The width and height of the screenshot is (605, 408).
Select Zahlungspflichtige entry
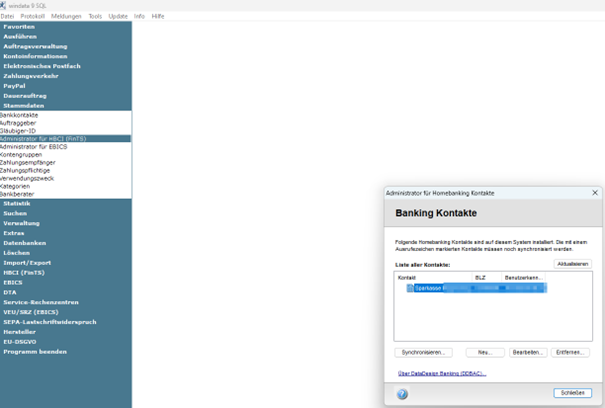tap(66, 170)
